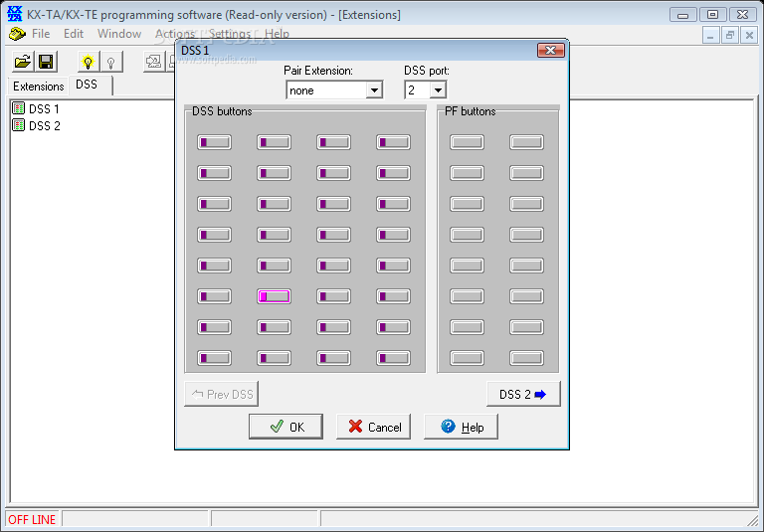Screen dimensions: 764x532
Task: Click DSS button in last row, first column
Action: coord(215,358)
